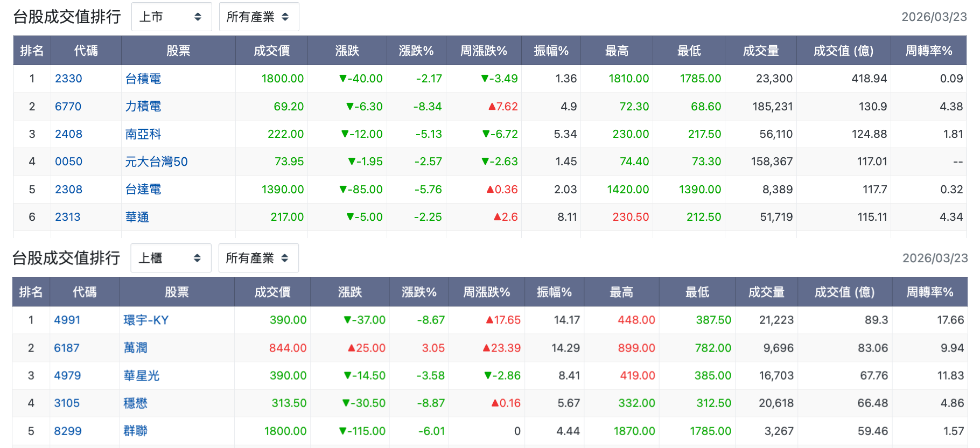Open 力積電 stock page

143,106
